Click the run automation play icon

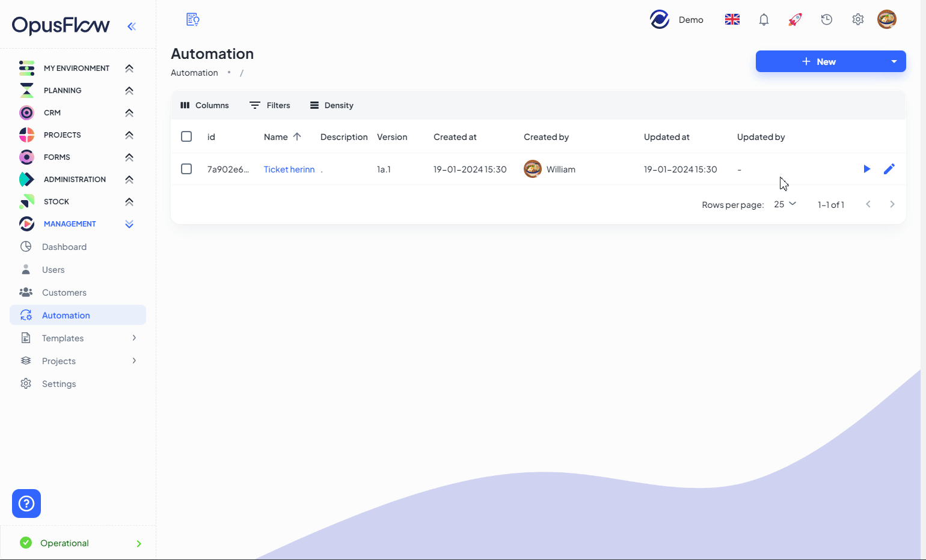click(866, 169)
